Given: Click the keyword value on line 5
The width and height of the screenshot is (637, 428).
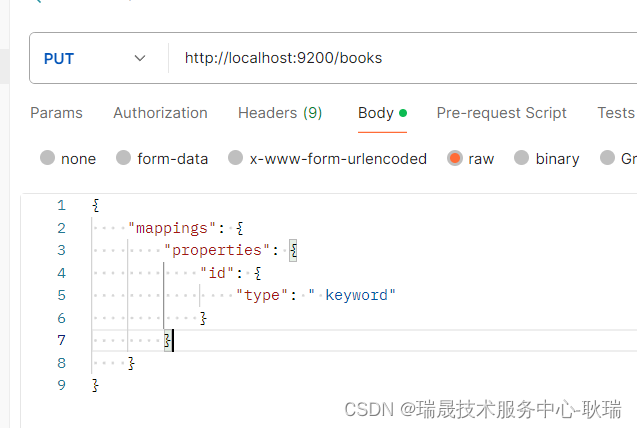Looking at the screenshot, I should [357, 295].
